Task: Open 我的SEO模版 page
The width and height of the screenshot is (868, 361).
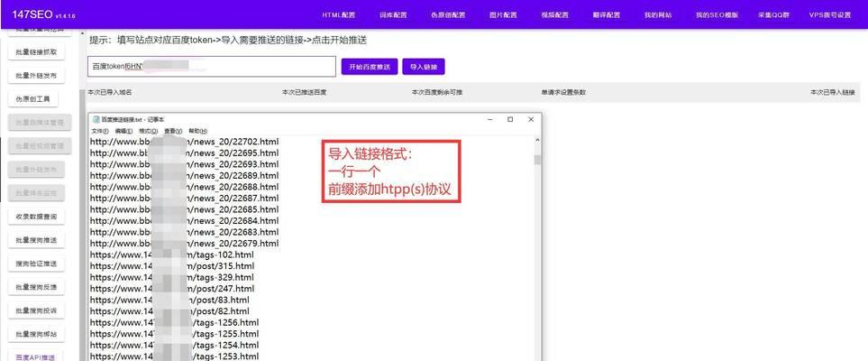Action: pyautogui.click(x=717, y=15)
